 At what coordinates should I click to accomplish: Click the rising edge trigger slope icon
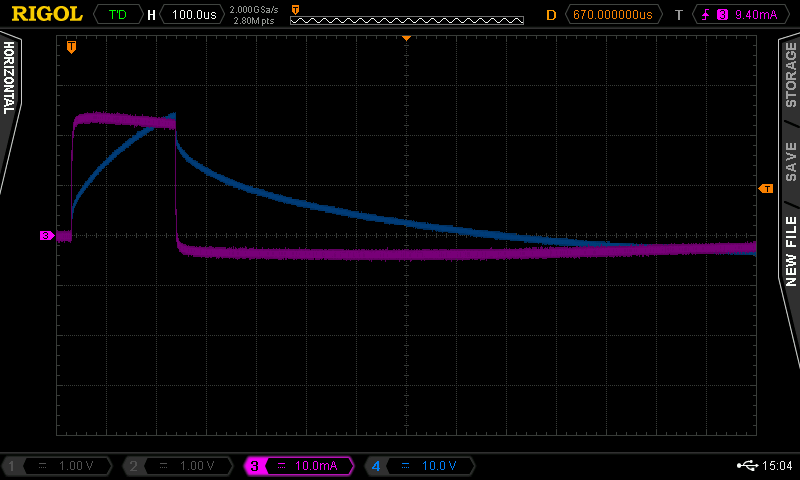point(705,15)
